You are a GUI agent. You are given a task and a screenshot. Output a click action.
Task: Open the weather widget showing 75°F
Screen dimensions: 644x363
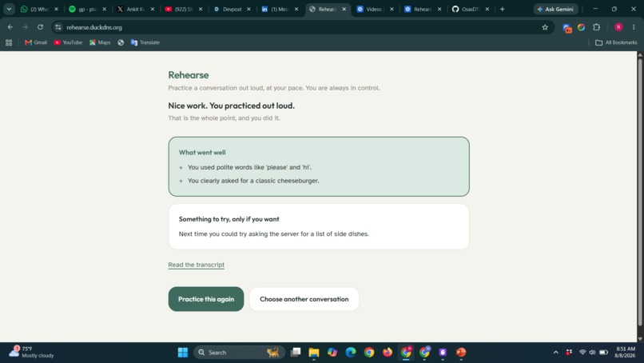coord(32,352)
